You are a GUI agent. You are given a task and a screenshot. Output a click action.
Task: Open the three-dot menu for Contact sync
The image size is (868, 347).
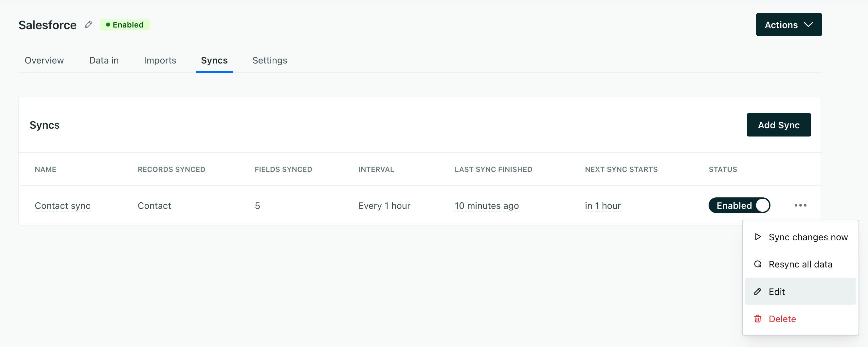[800, 205]
